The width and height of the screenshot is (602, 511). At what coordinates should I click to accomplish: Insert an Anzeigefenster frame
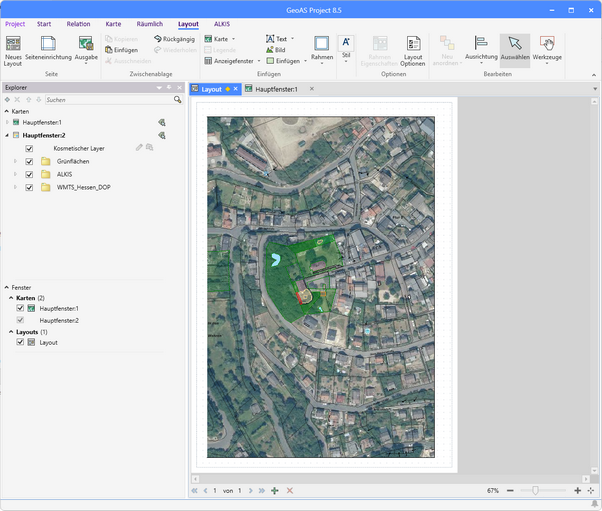coord(232,61)
